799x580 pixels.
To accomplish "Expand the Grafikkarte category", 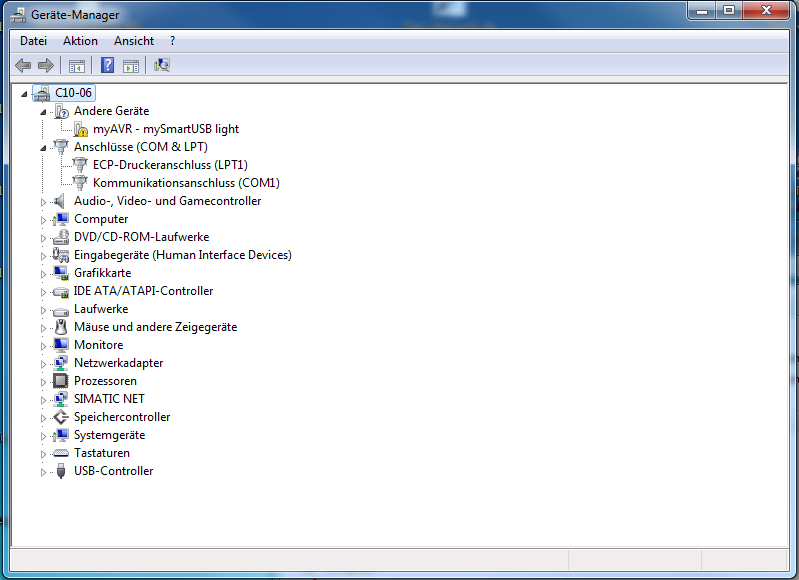I will [x=43, y=273].
